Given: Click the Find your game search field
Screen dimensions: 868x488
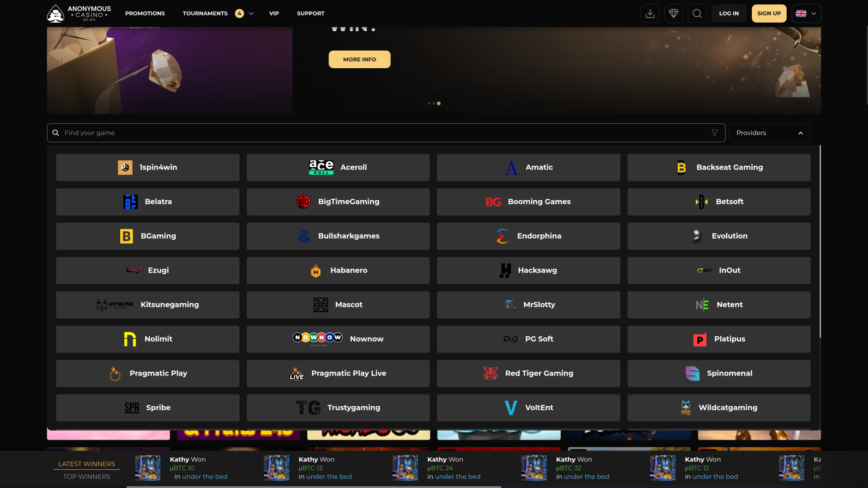Looking at the screenshot, I should pyautogui.click(x=386, y=133).
